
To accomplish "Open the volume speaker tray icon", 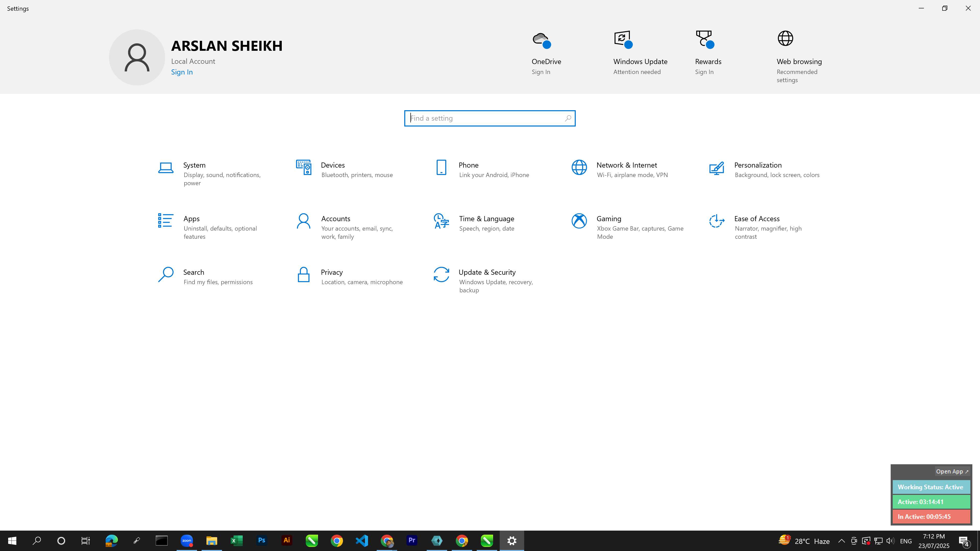I will (890, 541).
